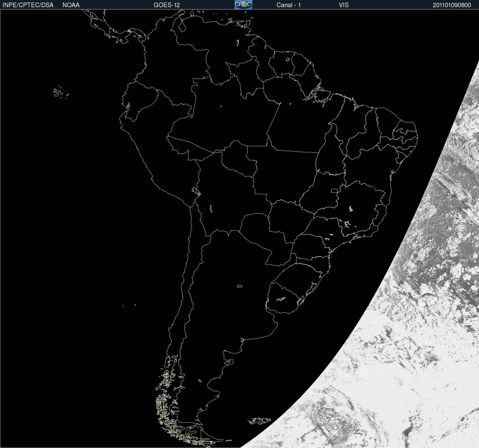Click the Canal - 1 channel label
The width and height of the screenshot is (479, 448).
coord(289,5)
